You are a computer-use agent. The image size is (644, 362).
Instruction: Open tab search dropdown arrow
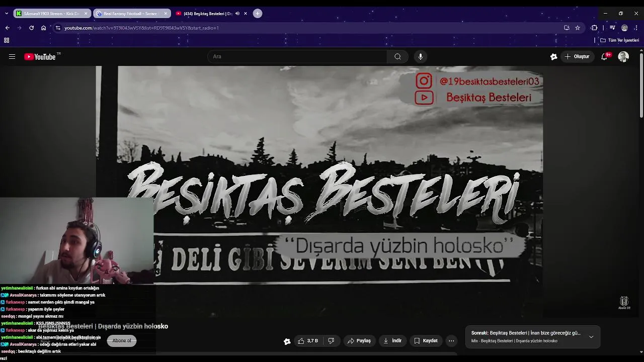[x=6, y=14]
